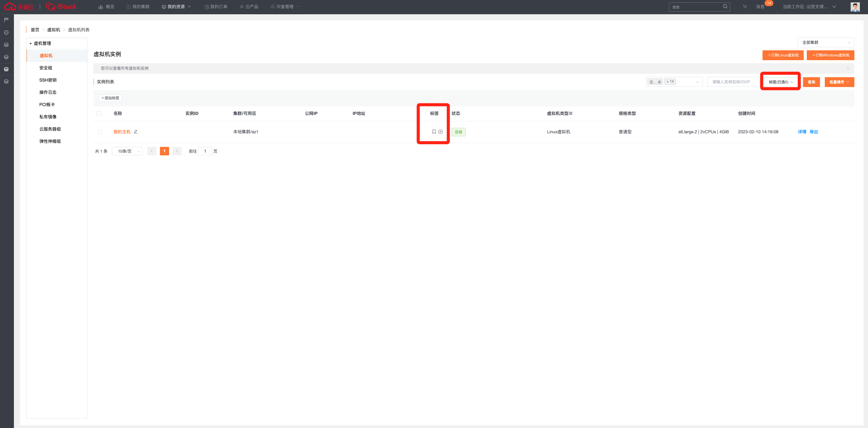The width and height of the screenshot is (868, 428).
Task: Click the pencil edit icon beside 我的主机
Action: pyautogui.click(x=136, y=132)
